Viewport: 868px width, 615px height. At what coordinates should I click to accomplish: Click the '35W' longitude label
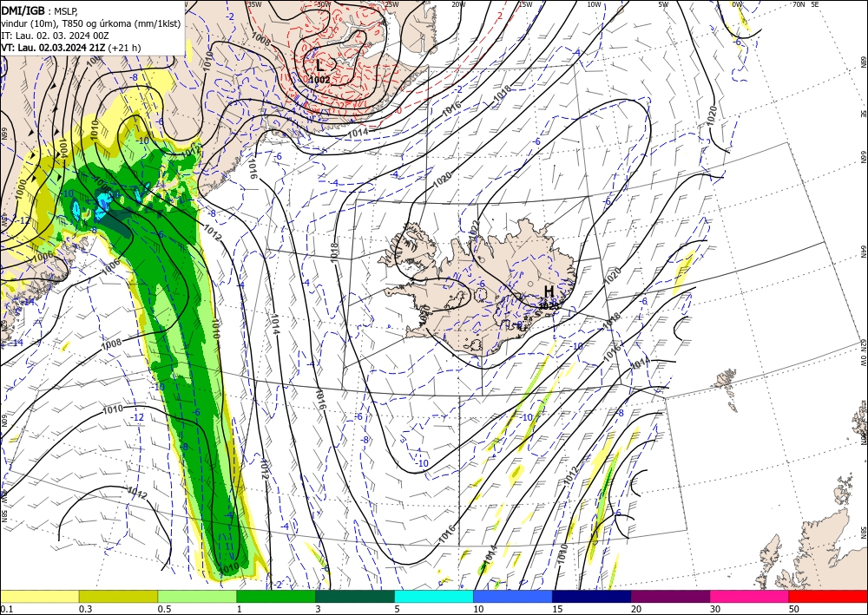point(254,4)
